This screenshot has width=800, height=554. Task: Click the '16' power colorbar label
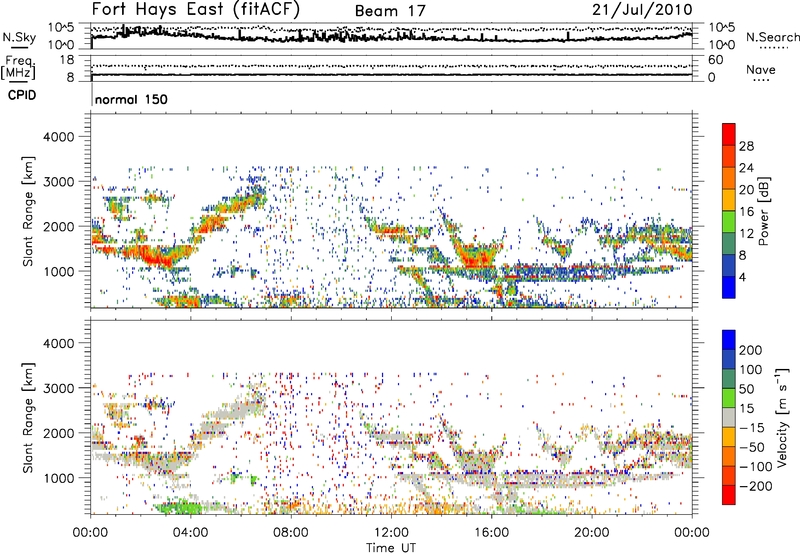point(746,212)
